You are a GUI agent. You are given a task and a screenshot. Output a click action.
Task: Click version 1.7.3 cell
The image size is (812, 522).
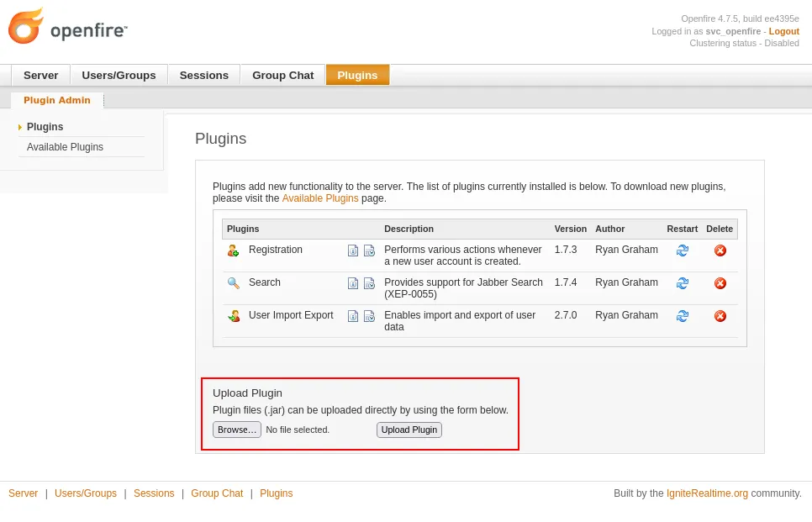coord(566,250)
